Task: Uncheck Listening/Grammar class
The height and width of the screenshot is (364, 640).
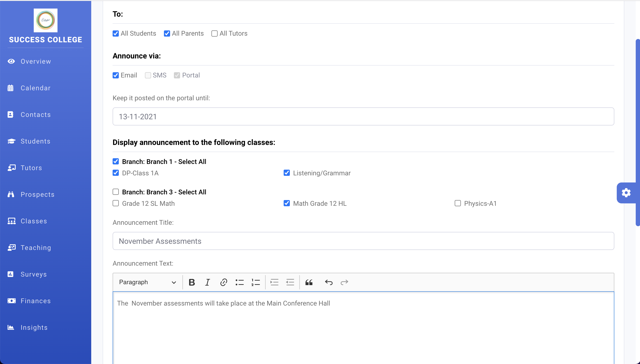Action: (x=287, y=173)
